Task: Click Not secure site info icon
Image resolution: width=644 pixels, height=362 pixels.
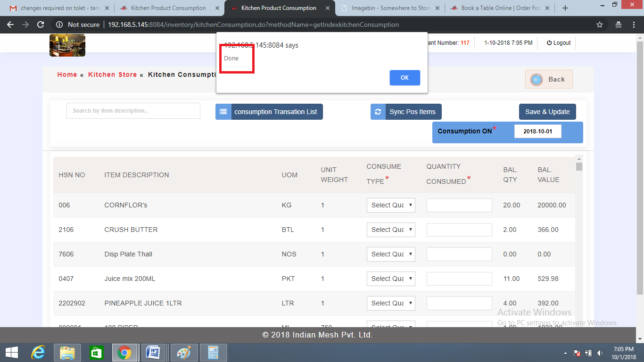Action: coord(59,25)
